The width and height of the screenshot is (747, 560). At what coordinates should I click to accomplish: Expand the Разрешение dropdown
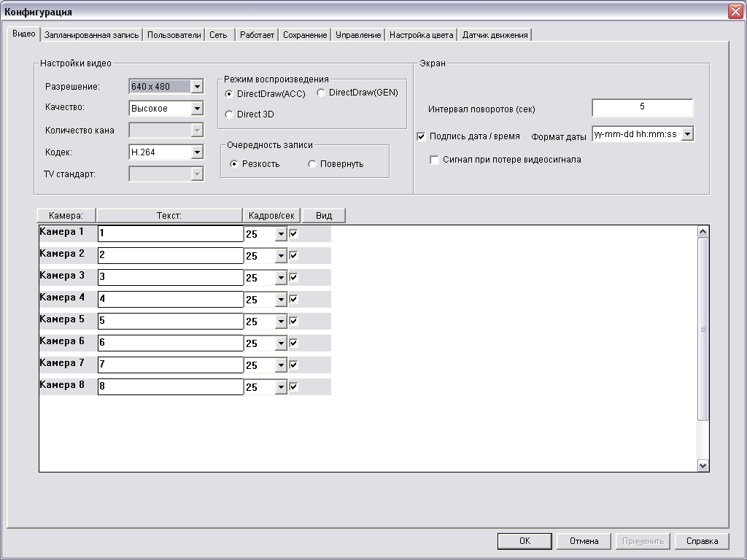click(196, 87)
